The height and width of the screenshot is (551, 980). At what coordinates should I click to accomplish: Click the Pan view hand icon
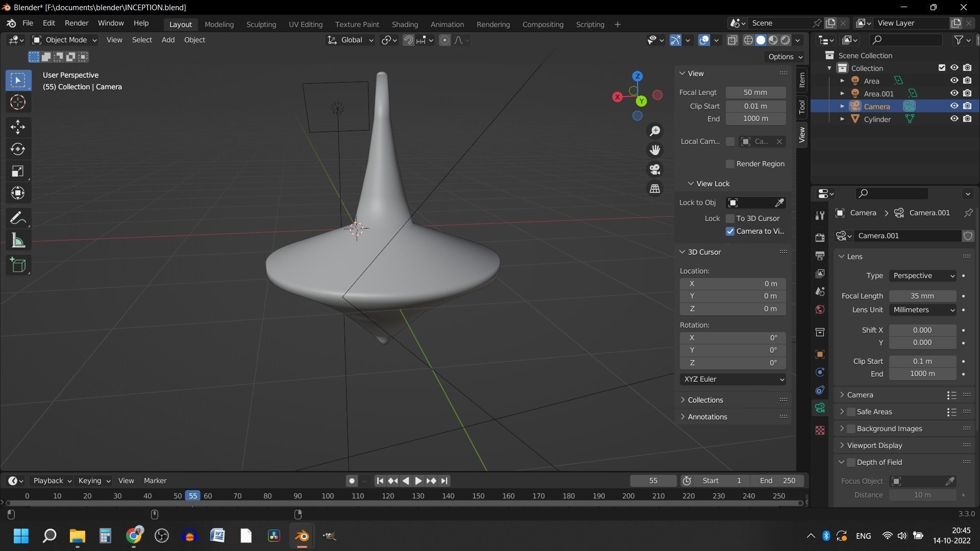(655, 150)
